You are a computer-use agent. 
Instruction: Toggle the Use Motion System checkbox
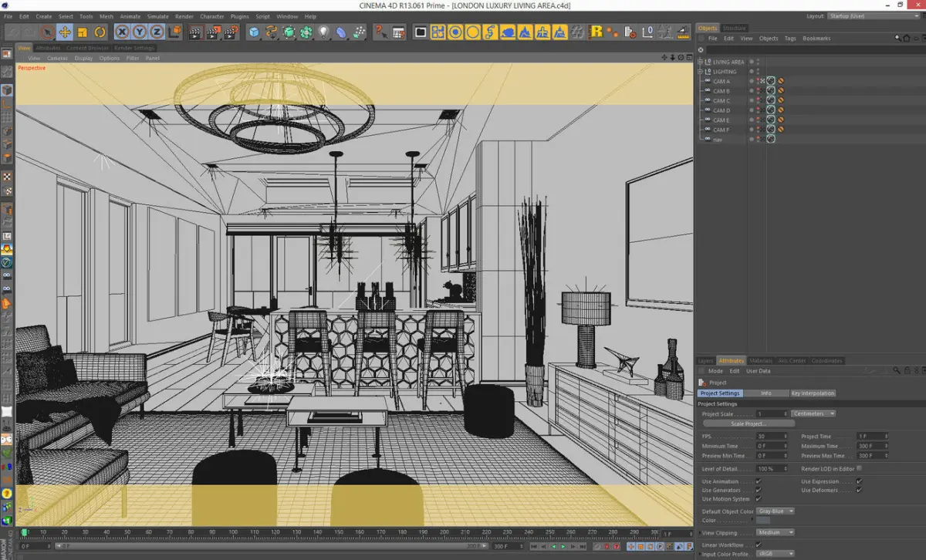click(x=759, y=498)
